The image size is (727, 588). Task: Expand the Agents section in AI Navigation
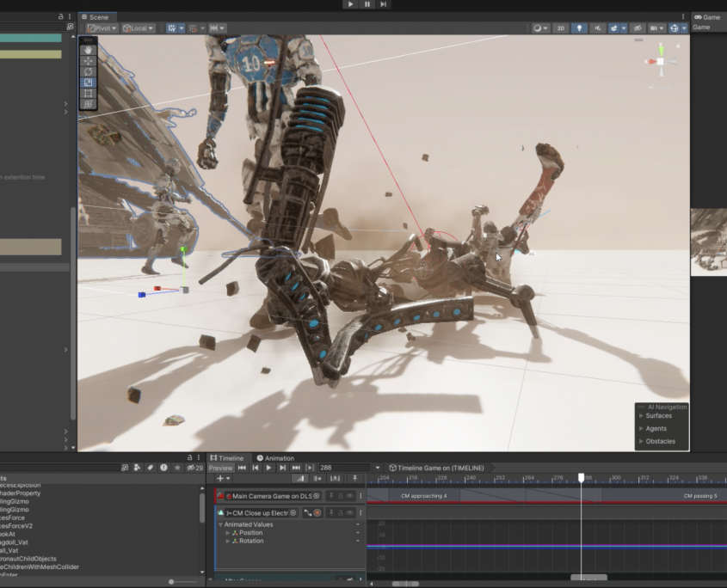coord(641,428)
